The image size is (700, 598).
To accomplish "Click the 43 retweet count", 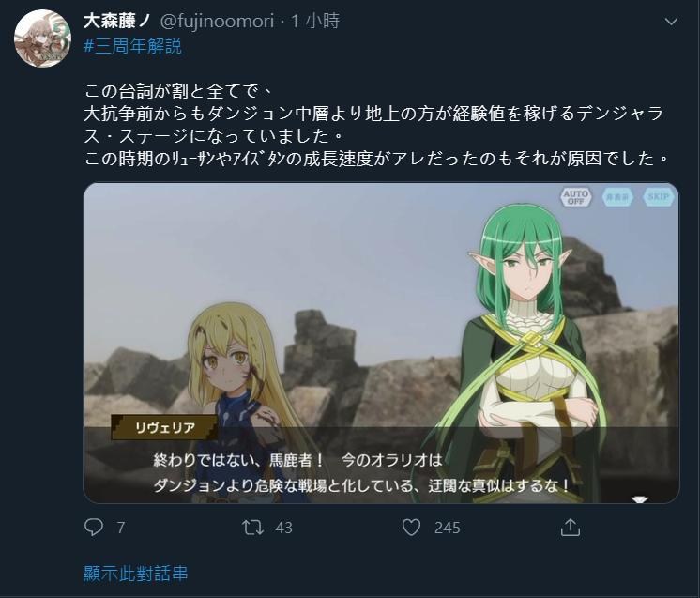I will pos(283,528).
